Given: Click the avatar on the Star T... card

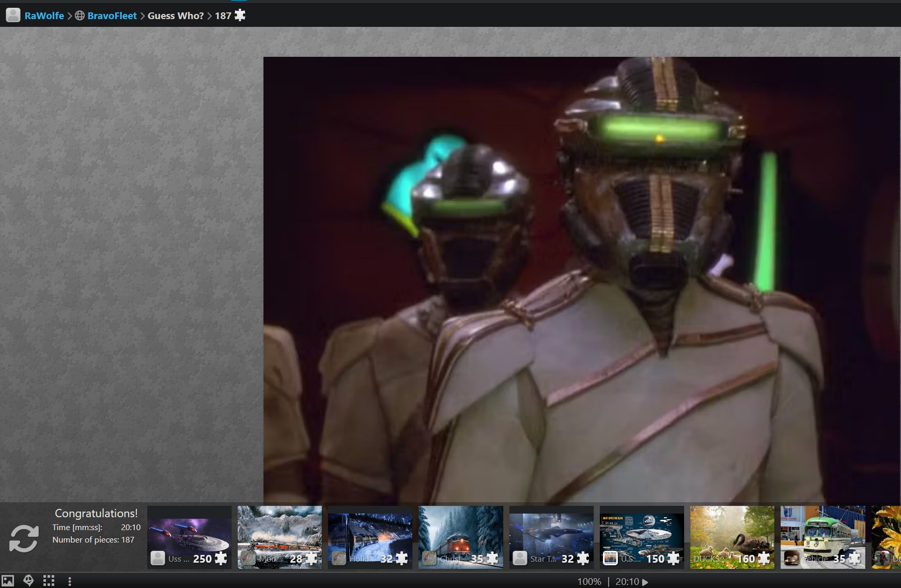Looking at the screenshot, I should [520, 558].
